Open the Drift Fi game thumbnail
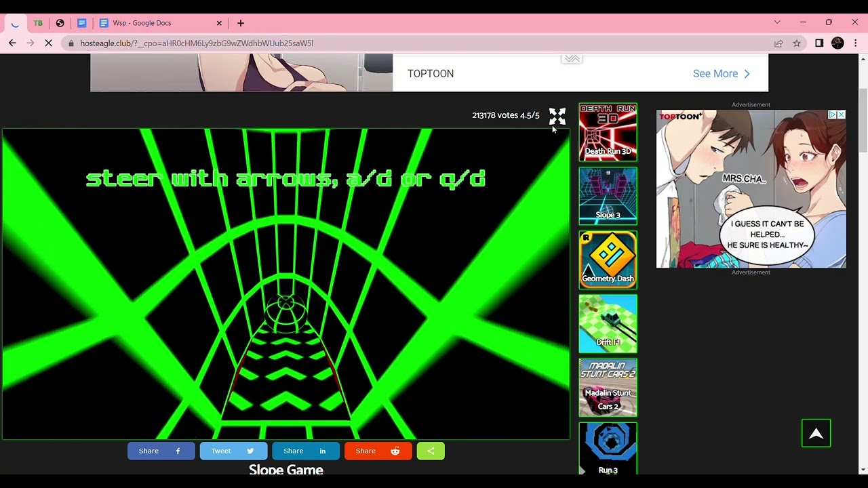Screen dimensions: 868x488 [608, 323]
